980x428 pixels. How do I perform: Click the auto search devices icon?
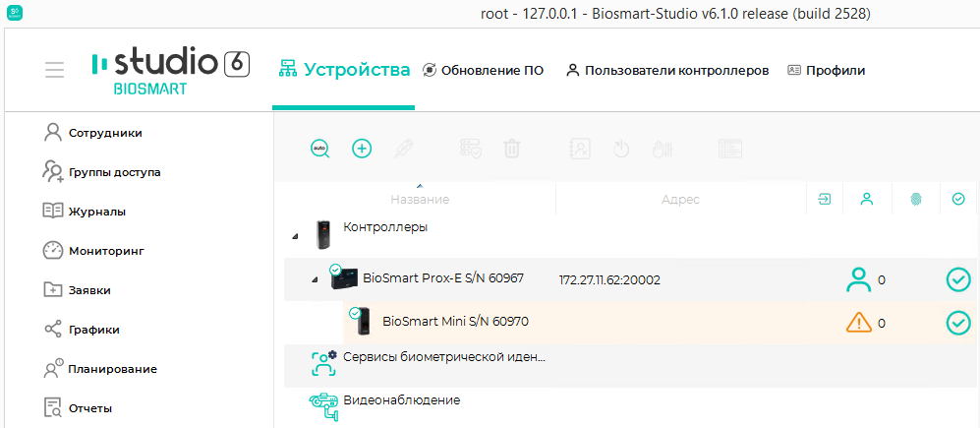(320, 149)
